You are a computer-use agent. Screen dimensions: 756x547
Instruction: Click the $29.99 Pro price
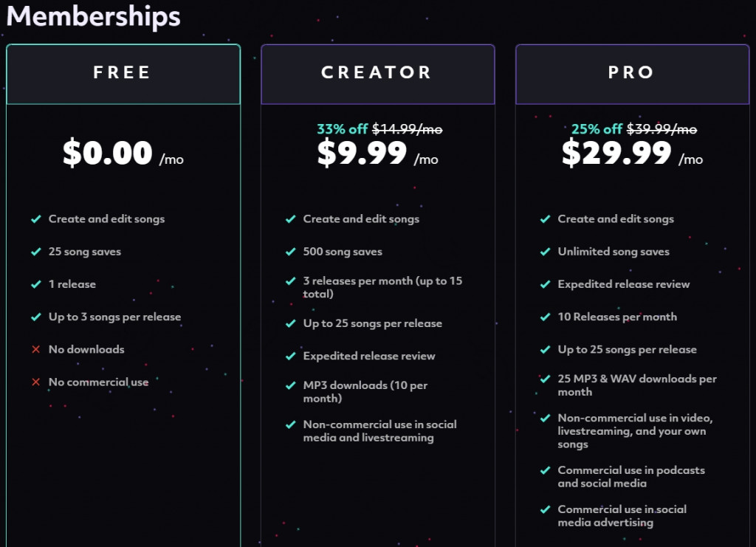tap(616, 154)
